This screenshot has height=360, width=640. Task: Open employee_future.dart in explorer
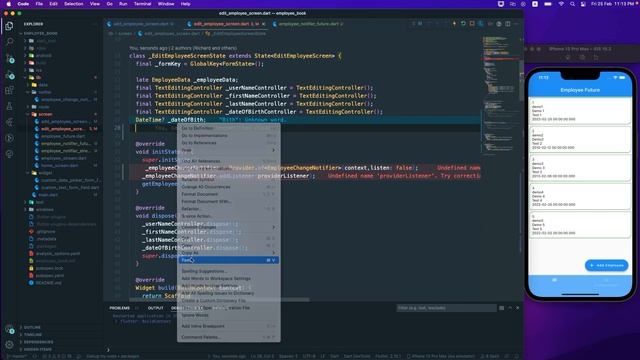(63, 136)
